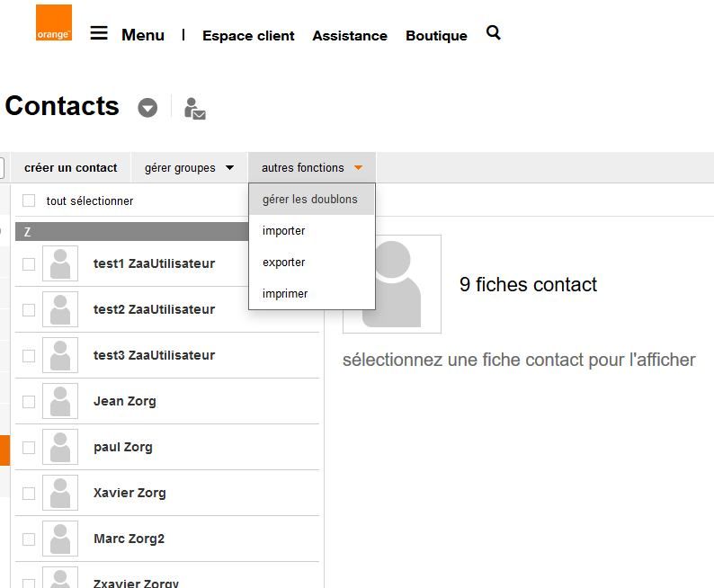The image size is (714, 588).
Task: Click the round arrow icon next to Contacts
Action: click(147, 108)
